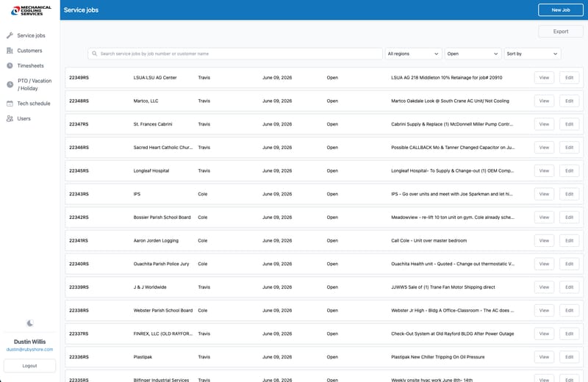
Task: Open Service jobs in the sidebar
Action: click(30, 35)
